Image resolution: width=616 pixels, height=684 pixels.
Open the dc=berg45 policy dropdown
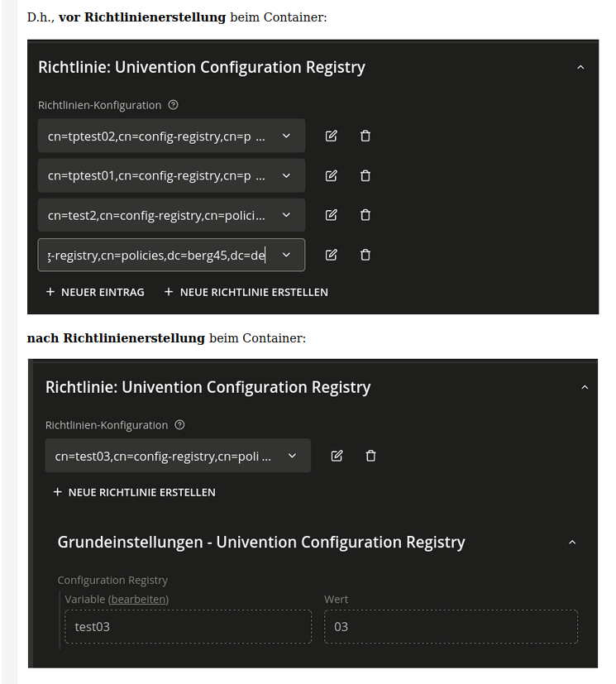pos(286,255)
